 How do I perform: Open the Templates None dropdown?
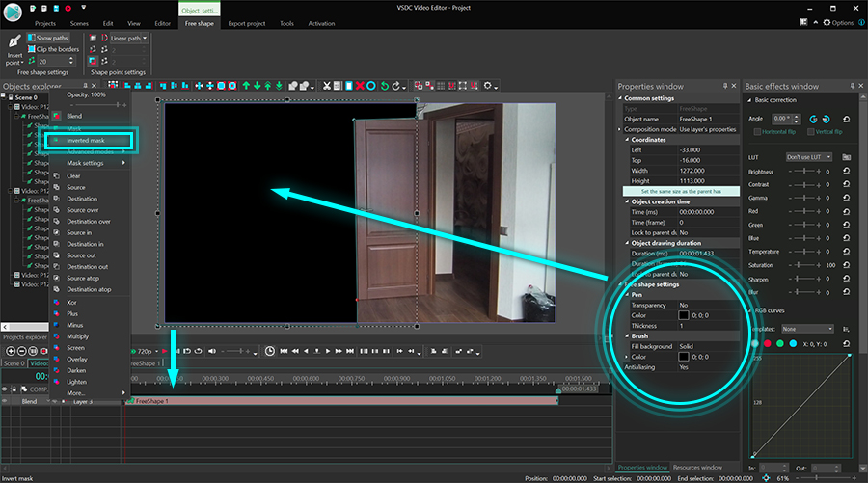(x=807, y=329)
